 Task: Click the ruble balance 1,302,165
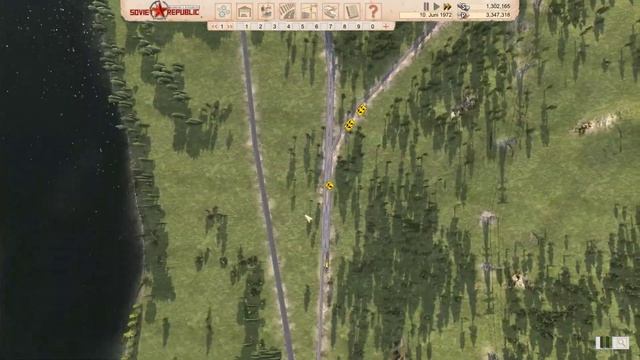tap(498, 6)
